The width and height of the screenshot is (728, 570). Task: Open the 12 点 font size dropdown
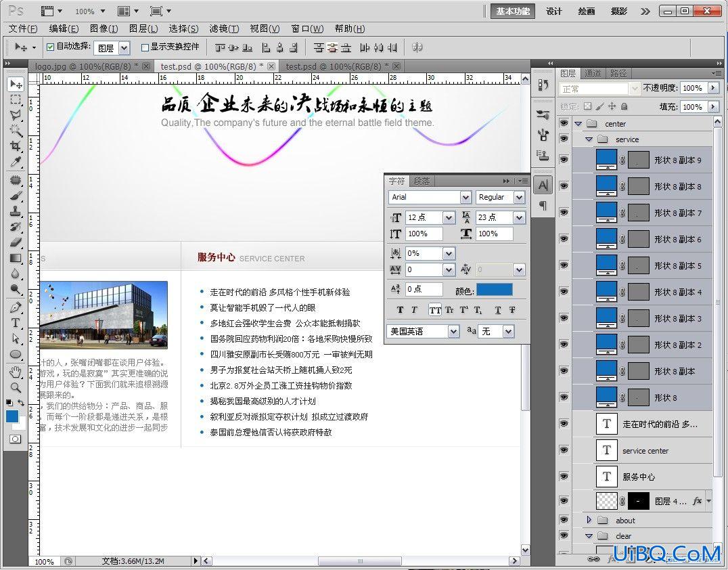pyautogui.click(x=449, y=217)
